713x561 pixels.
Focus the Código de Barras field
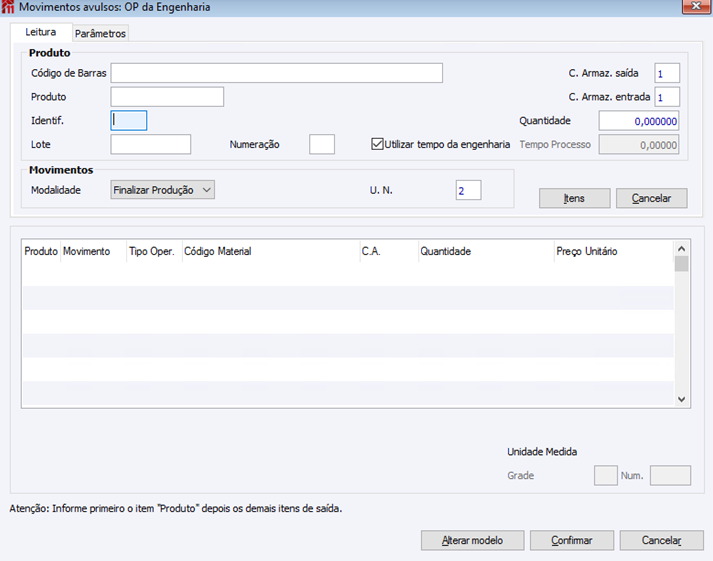click(276, 73)
